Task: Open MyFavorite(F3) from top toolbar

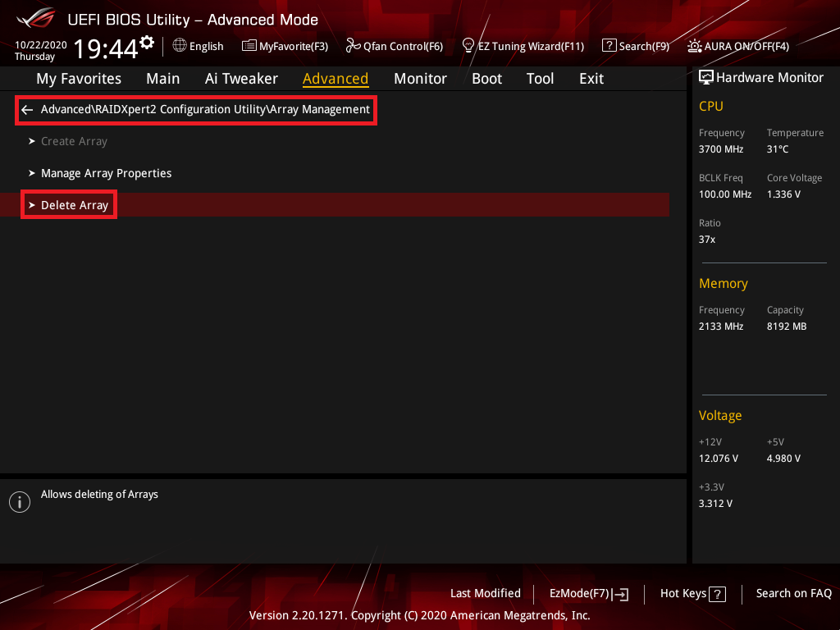Action: [285, 46]
